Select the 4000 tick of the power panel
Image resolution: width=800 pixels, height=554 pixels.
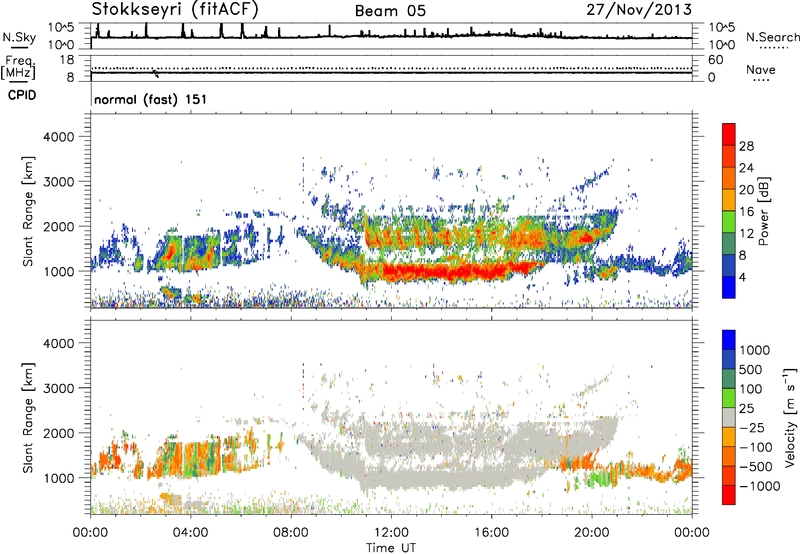click(x=58, y=137)
